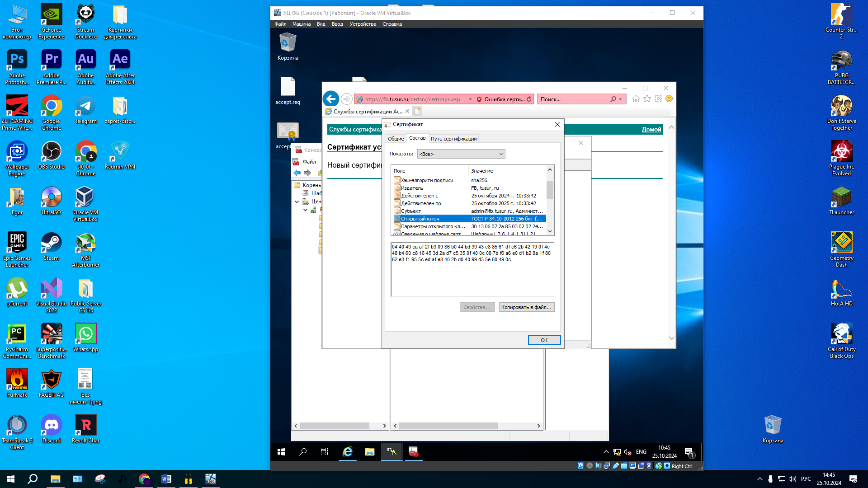868x488 pixels.
Task: Open IE favorites star icon
Action: [x=647, y=99]
